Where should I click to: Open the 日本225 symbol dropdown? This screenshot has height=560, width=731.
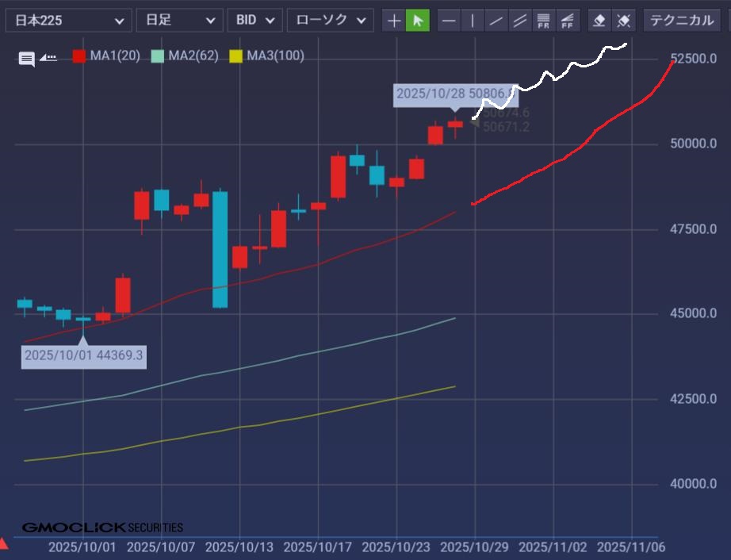[68, 21]
